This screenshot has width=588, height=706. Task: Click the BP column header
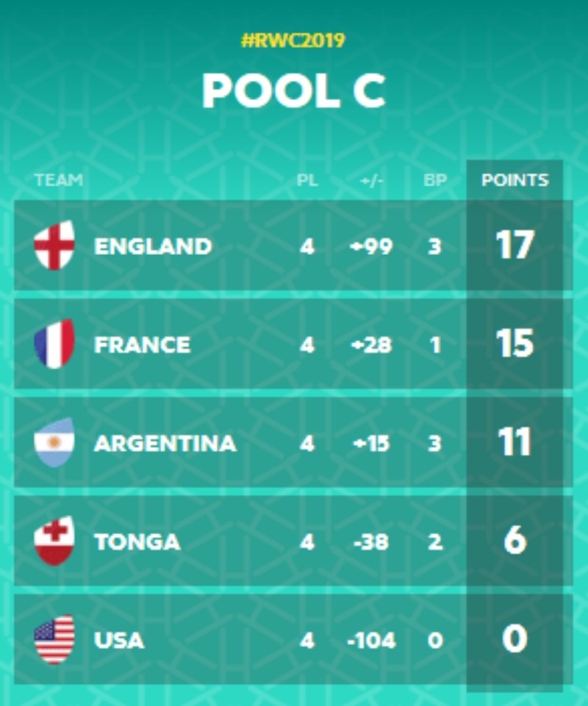[435, 180]
